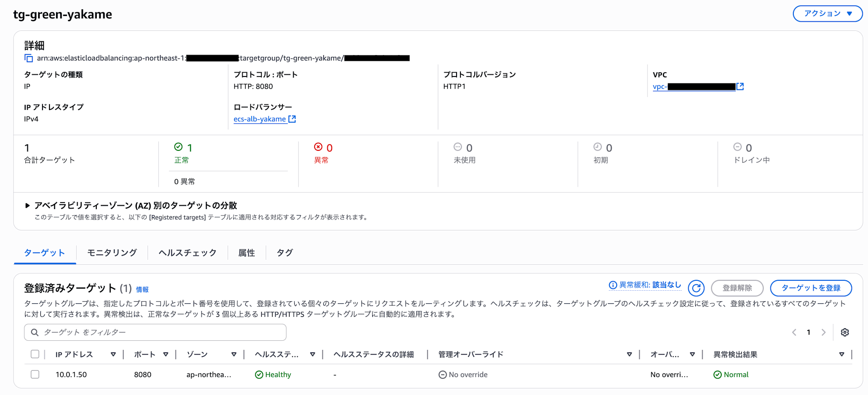868x395 pixels.
Task: Select all targets header checkbox
Action: tap(35, 354)
